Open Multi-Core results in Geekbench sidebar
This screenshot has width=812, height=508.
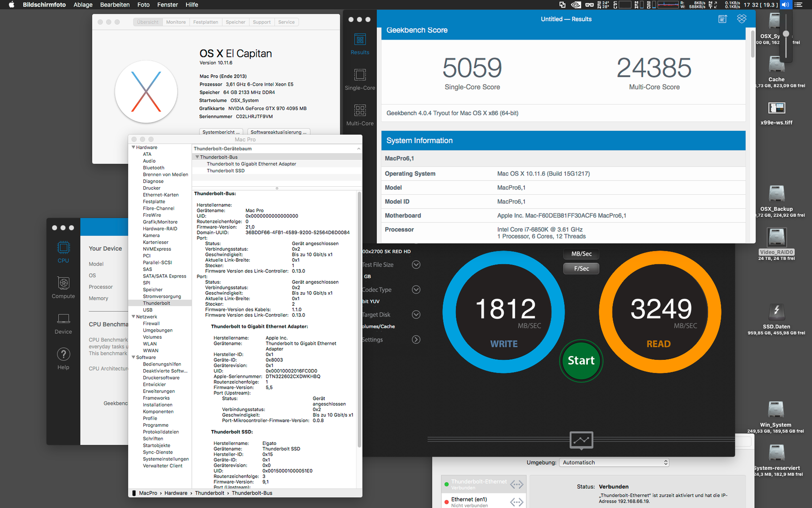(x=360, y=115)
